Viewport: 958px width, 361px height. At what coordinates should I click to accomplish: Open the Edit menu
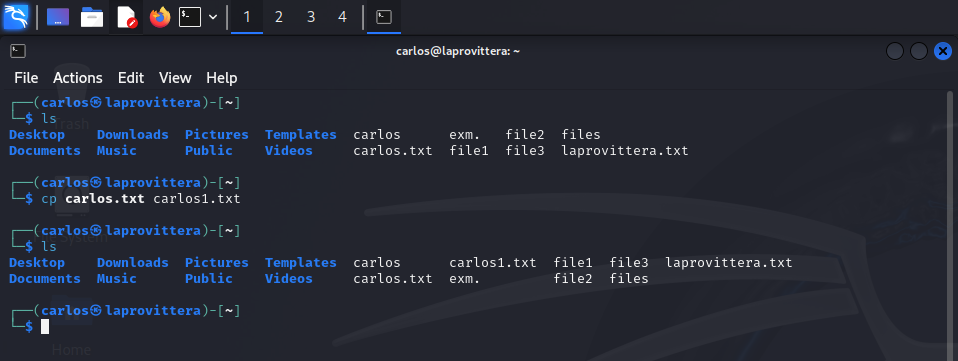click(x=131, y=78)
